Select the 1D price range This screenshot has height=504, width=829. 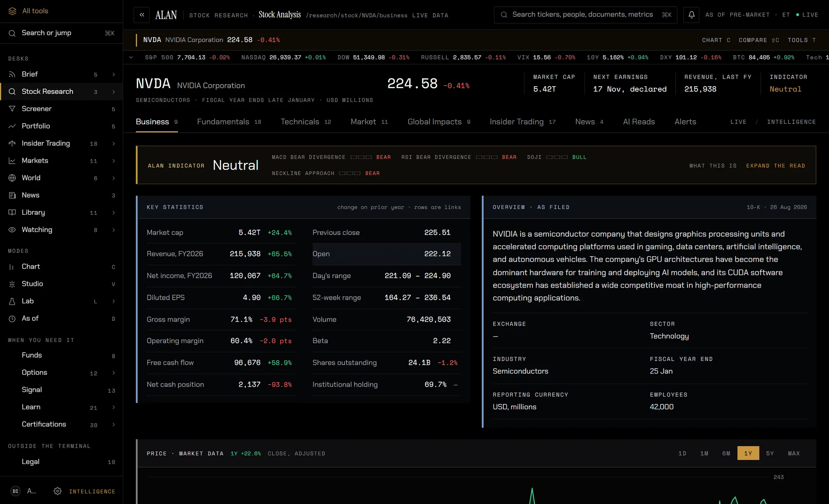(682, 453)
